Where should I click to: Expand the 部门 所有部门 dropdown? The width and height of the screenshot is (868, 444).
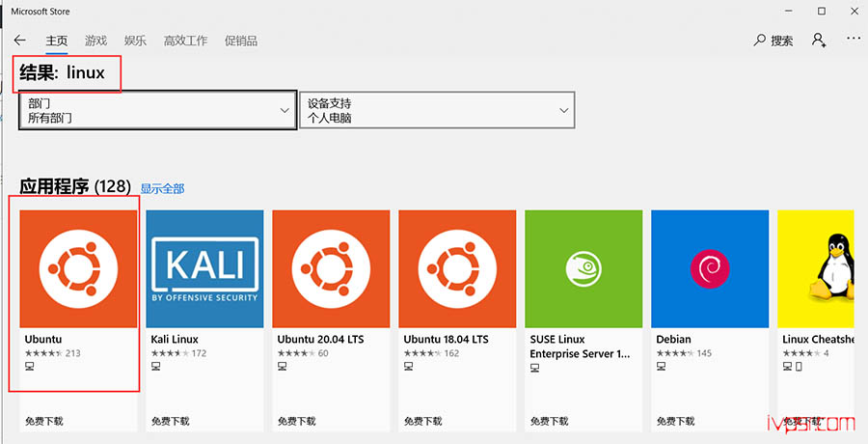pos(158,110)
